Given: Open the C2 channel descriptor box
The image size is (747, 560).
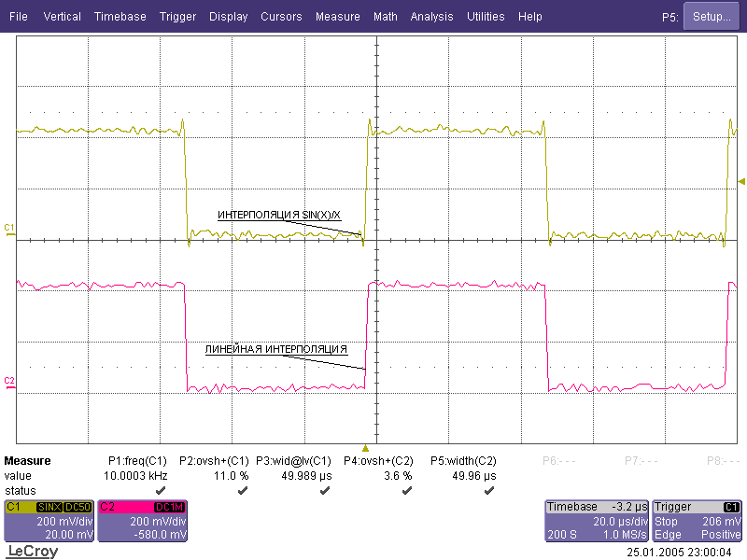Looking at the screenshot, I should click(x=143, y=521).
